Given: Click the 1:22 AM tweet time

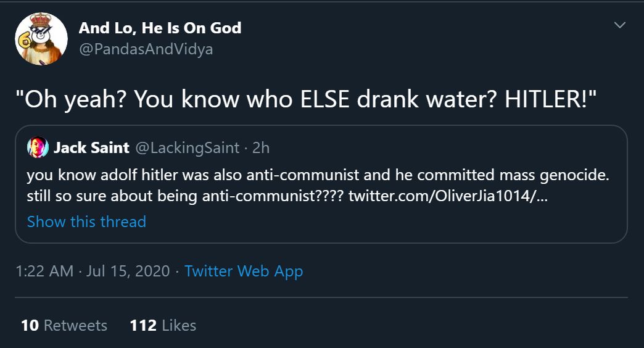Looking at the screenshot, I should click(x=44, y=271).
